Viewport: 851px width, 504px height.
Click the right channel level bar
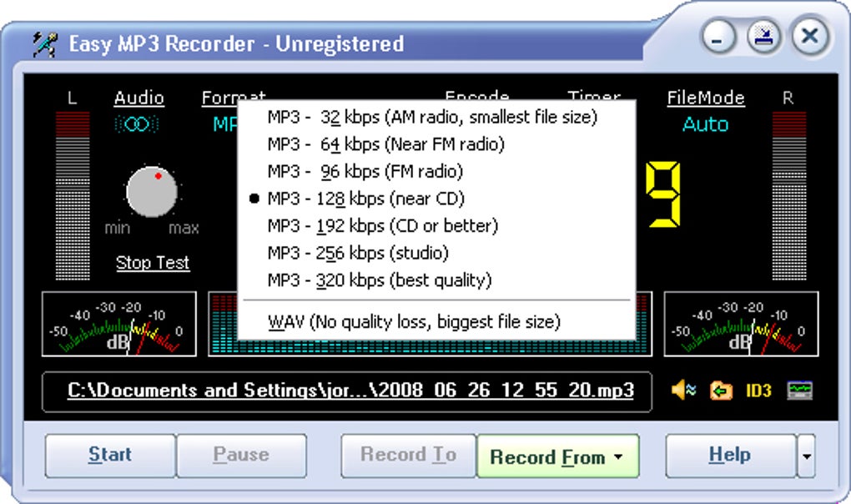pos(789,196)
